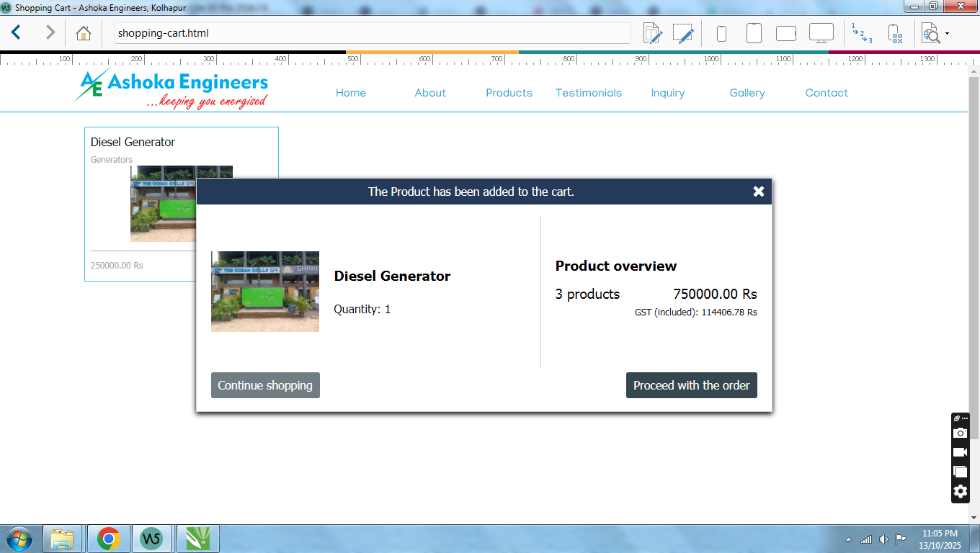Viewport: 980px width, 553px height.
Task: Switch preview to smartphone viewport
Action: (721, 33)
